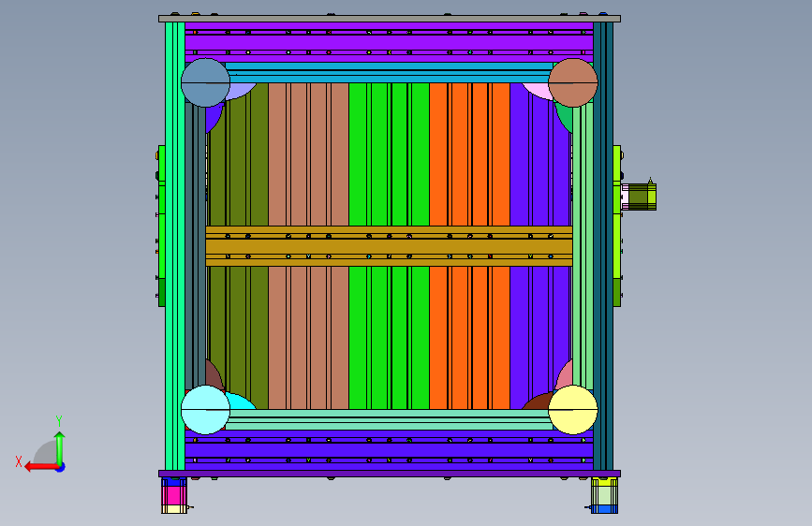
Task: Select the magenta foot under the left corner
Action: (x=174, y=495)
